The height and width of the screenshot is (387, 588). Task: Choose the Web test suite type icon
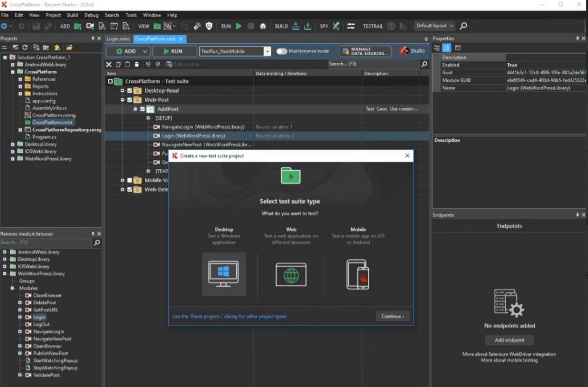pyautogui.click(x=291, y=274)
